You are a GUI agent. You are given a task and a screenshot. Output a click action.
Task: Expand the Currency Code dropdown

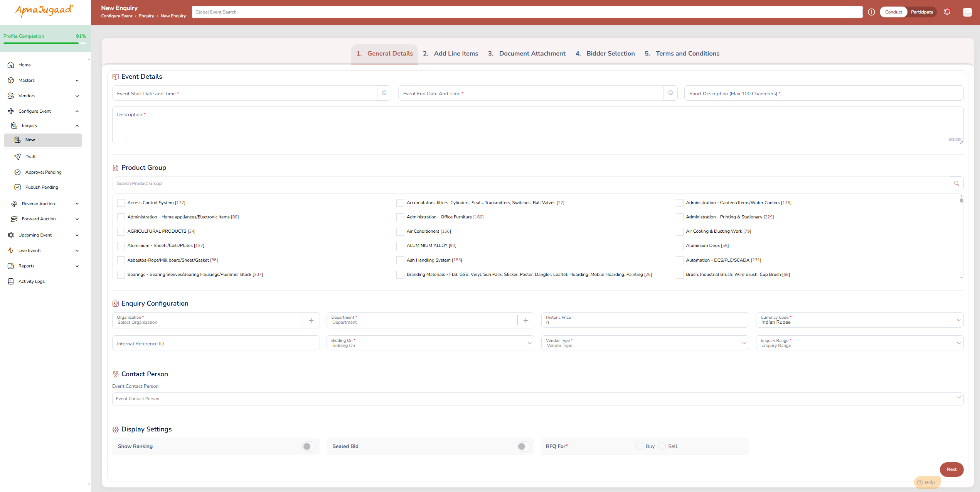(x=958, y=320)
